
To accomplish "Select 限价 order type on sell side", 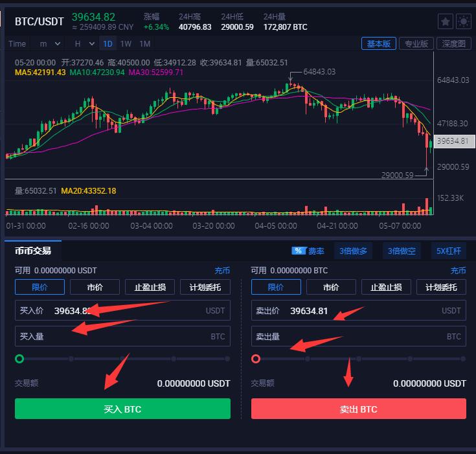I will pyautogui.click(x=276, y=287).
